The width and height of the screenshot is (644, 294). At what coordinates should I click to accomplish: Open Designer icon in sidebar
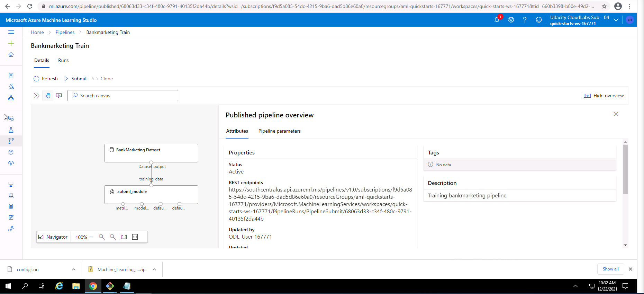11,98
